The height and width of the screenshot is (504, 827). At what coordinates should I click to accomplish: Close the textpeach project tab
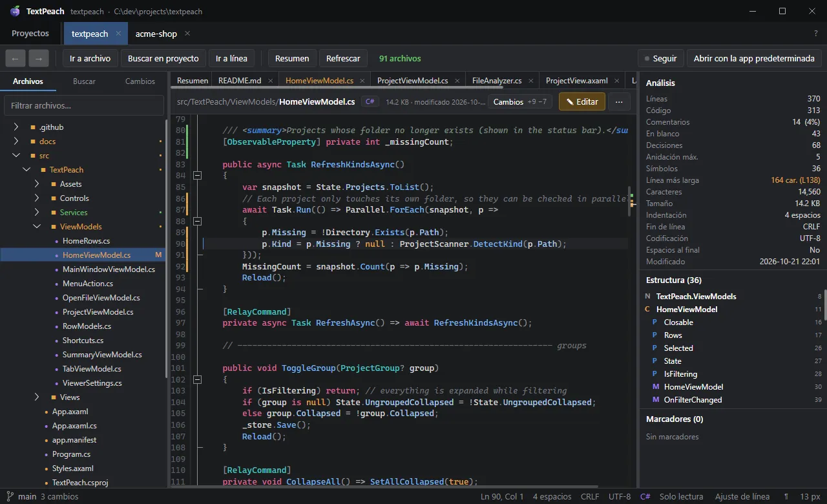point(118,34)
